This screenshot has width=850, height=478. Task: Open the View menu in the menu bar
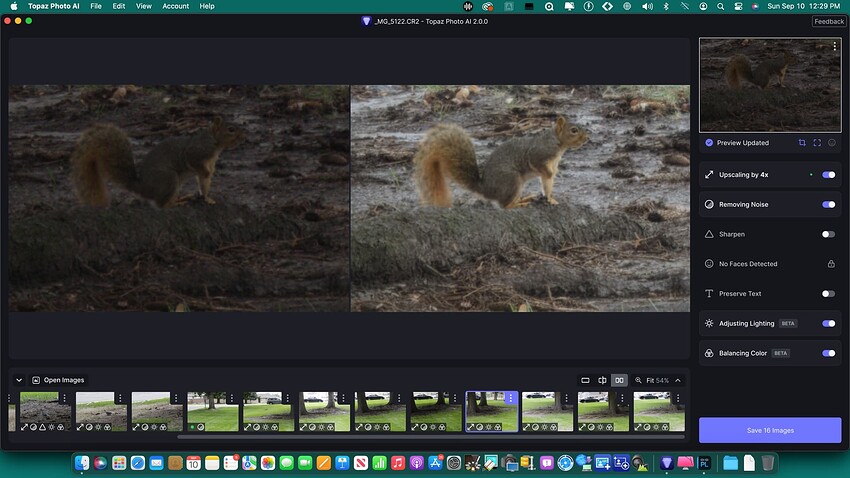tap(144, 6)
